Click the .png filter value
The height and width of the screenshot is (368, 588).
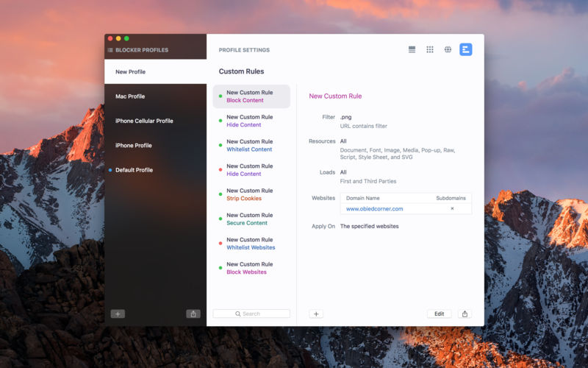point(345,117)
